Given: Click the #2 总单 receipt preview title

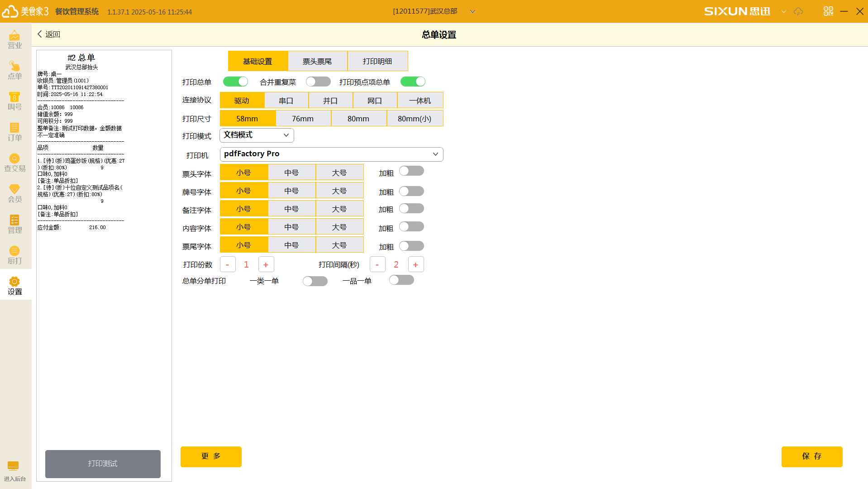Looking at the screenshot, I should [x=81, y=58].
